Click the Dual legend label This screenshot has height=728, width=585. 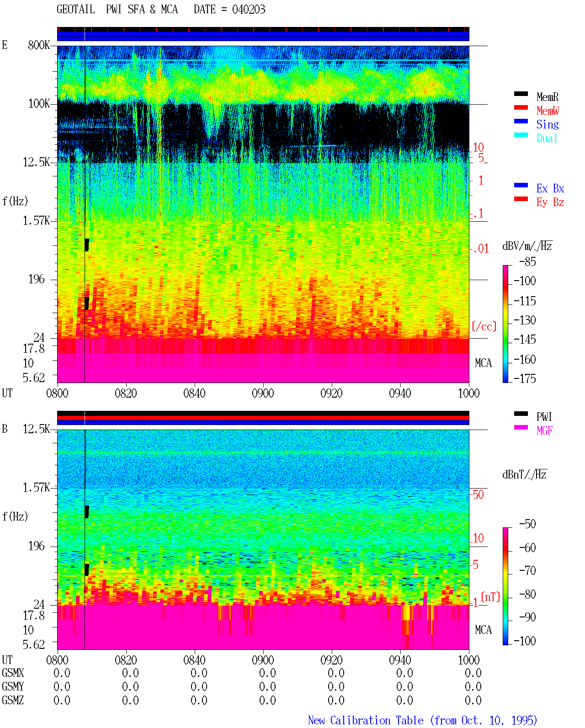tap(548, 138)
